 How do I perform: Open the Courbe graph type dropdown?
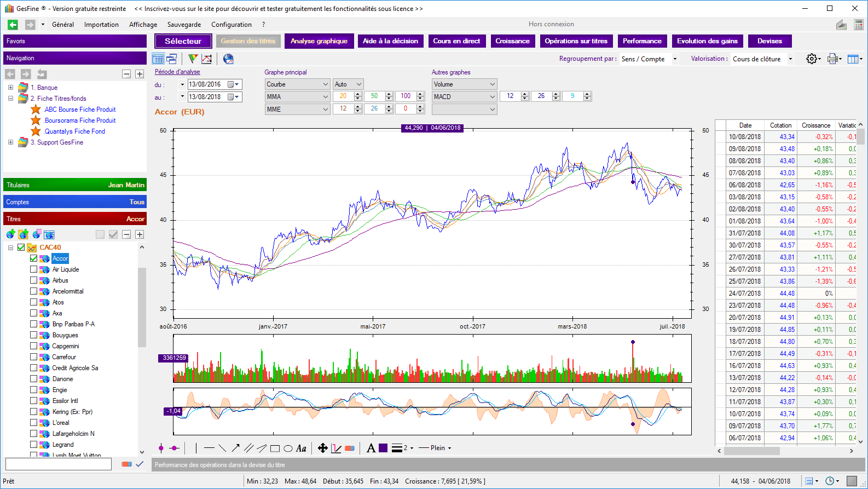click(x=297, y=84)
